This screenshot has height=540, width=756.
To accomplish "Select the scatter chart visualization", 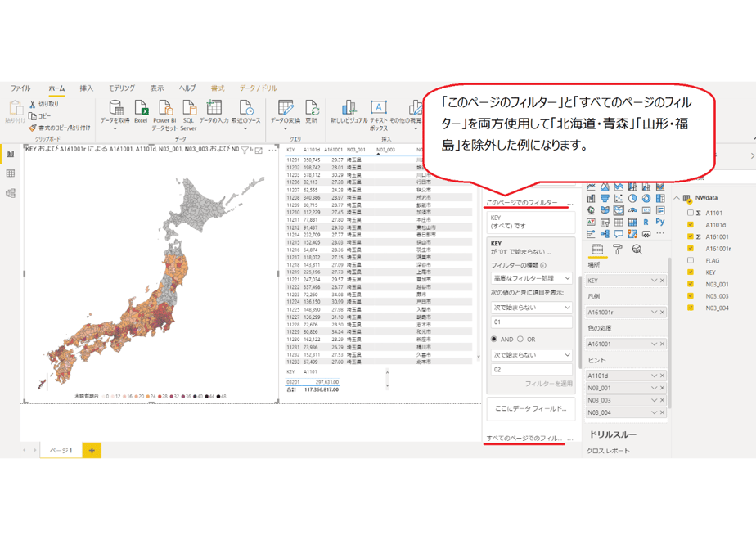I will point(619,198).
